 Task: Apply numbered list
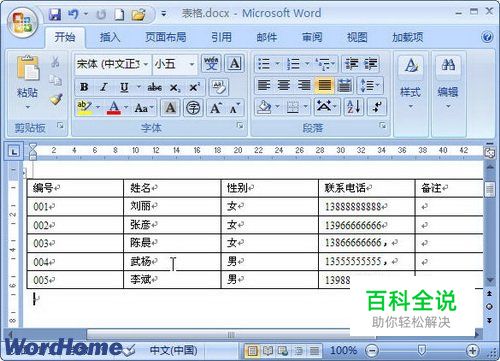293,64
